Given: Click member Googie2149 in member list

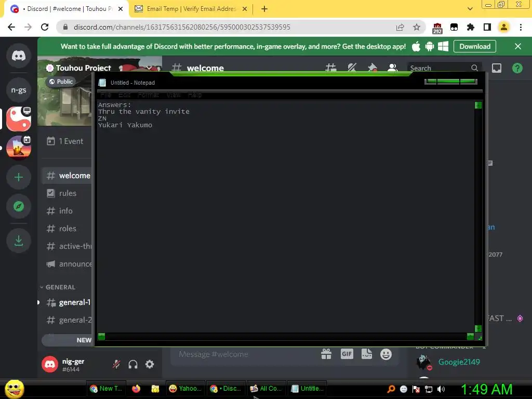Looking at the screenshot, I should click(x=459, y=362).
